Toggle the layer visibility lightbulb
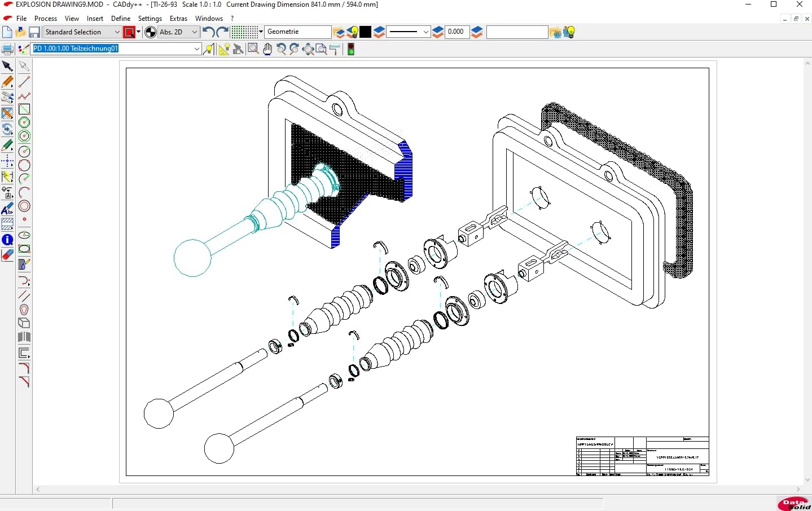 (x=354, y=32)
